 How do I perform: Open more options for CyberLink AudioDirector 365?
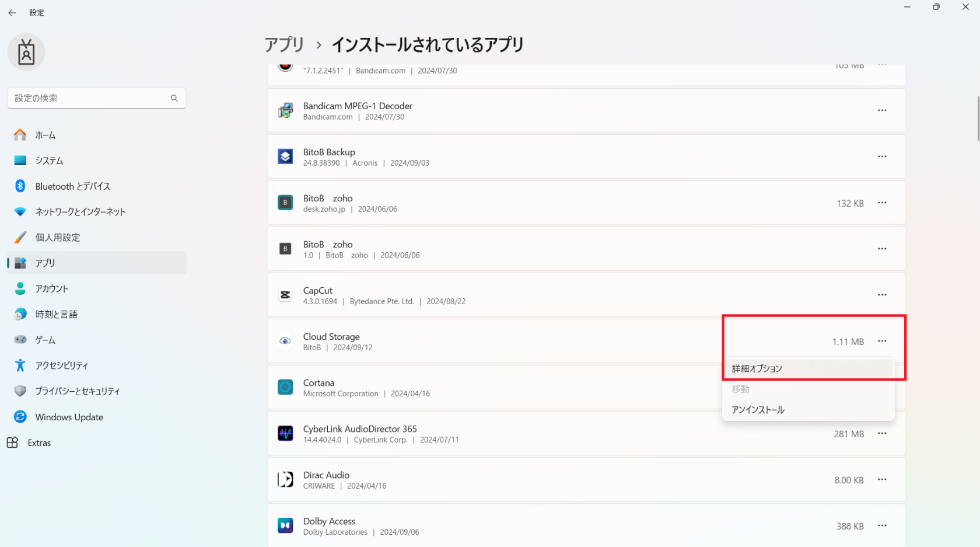[x=882, y=433]
